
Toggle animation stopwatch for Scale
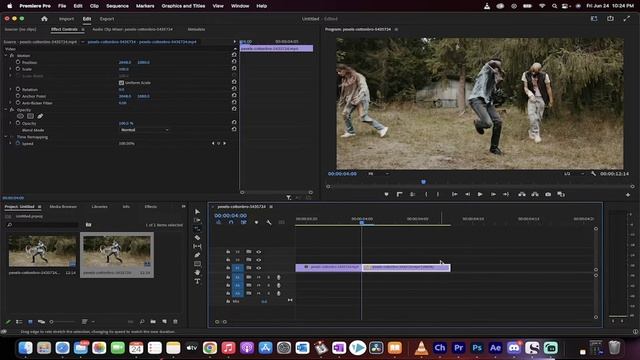tap(18, 69)
